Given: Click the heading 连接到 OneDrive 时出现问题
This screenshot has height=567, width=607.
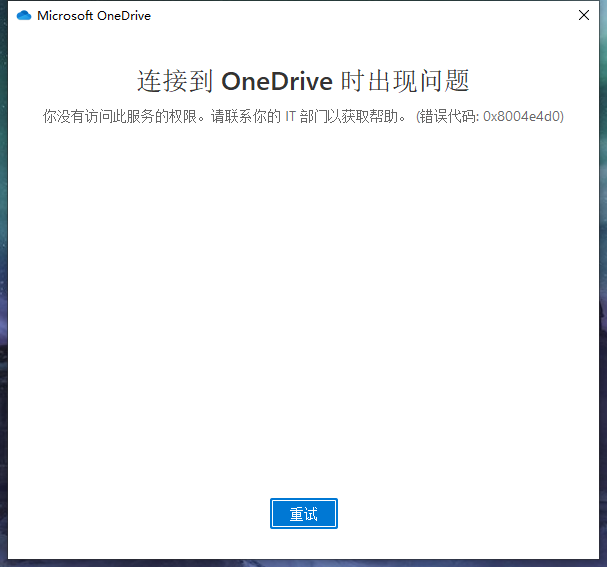Looking at the screenshot, I should [303, 81].
